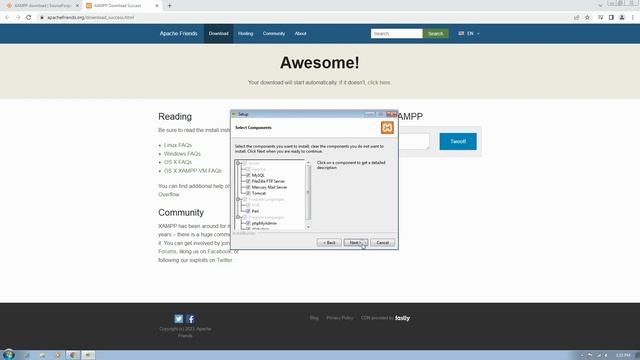Click the Back button in Setup dialog

(329, 242)
